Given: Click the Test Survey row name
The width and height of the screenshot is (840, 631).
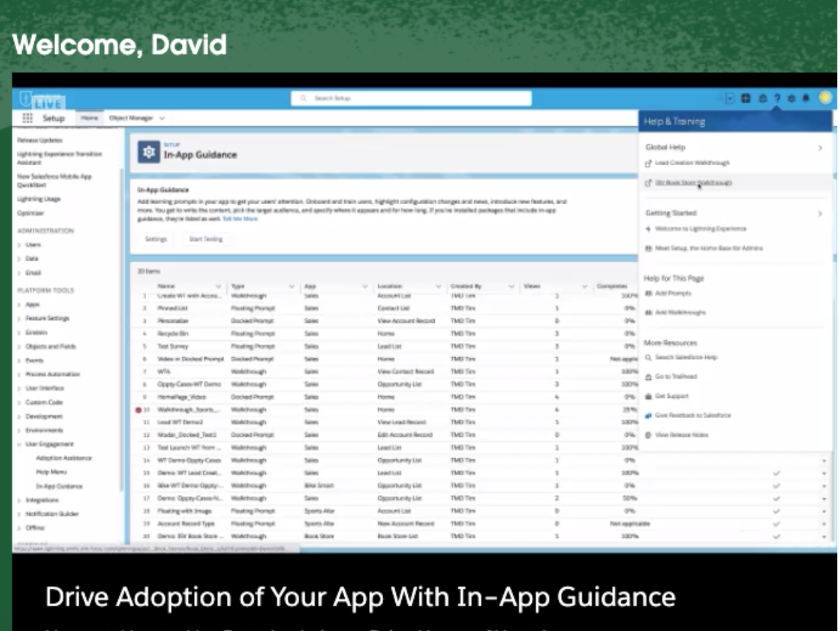Looking at the screenshot, I should (x=172, y=346).
